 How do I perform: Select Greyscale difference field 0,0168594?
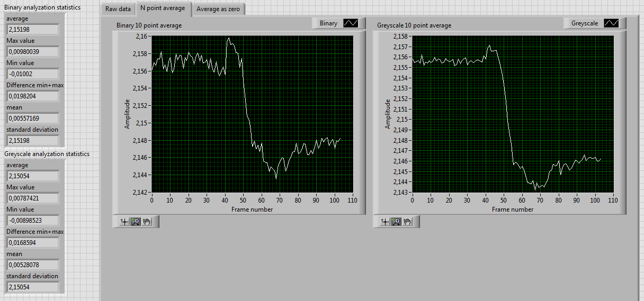32,243
